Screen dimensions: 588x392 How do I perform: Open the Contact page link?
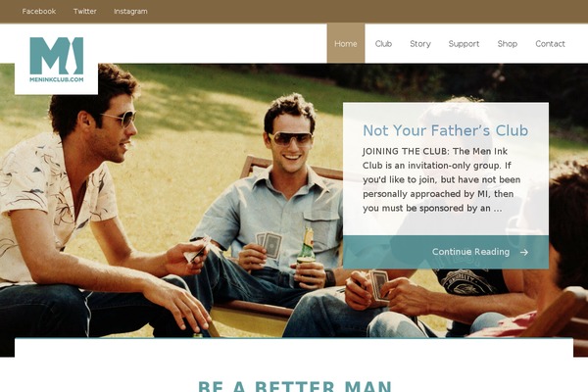[x=550, y=43]
